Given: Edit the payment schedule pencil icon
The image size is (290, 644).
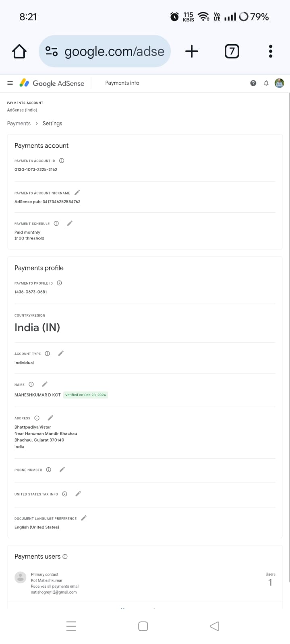Looking at the screenshot, I should (70, 223).
